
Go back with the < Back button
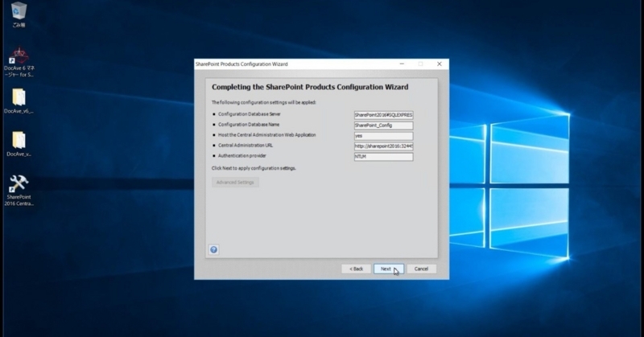[x=356, y=269]
